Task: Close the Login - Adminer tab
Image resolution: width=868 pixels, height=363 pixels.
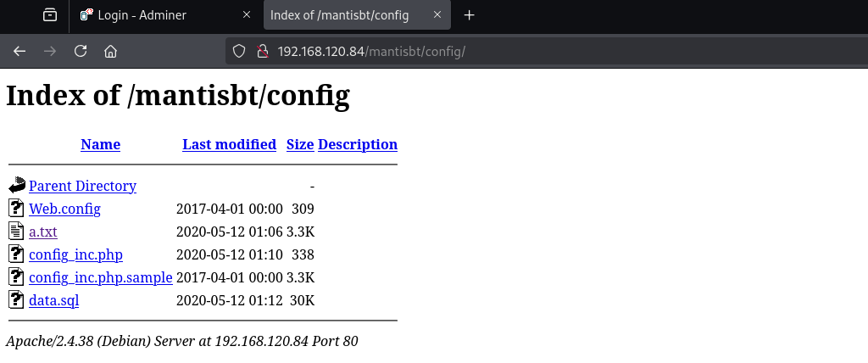Action: coord(247,15)
